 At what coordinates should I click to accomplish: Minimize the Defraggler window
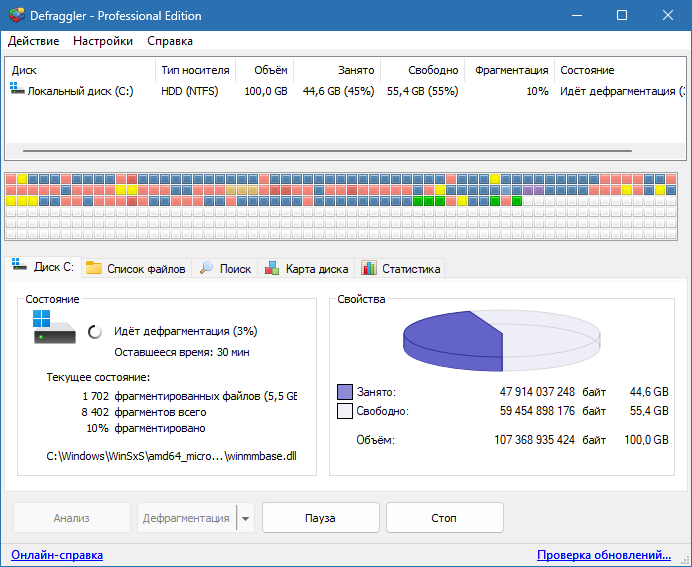pyautogui.click(x=577, y=15)
